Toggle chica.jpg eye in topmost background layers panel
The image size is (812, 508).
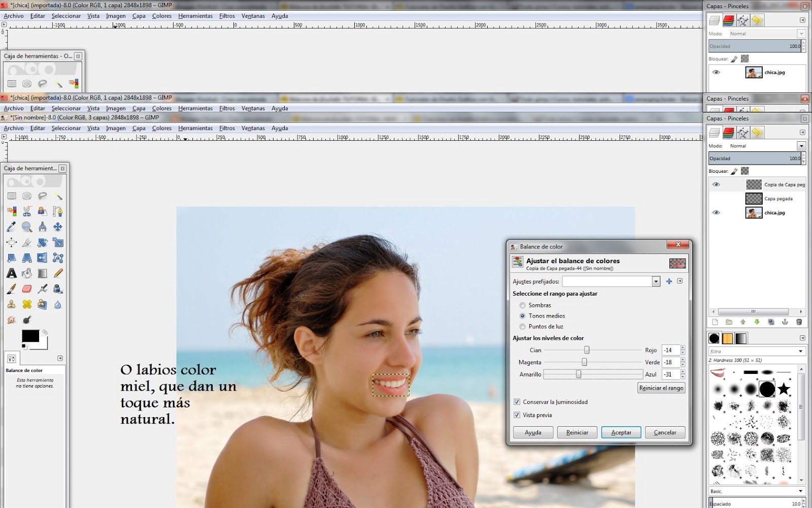pyautogui.click(x=716, y=72)
